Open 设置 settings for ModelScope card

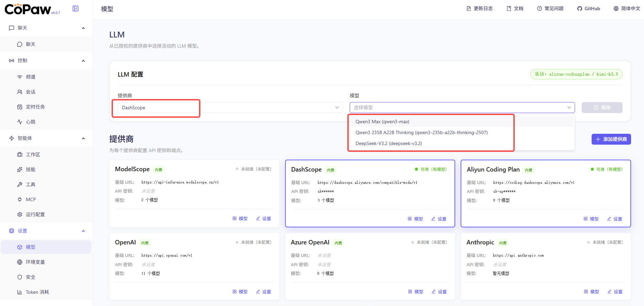coord(263,219)
